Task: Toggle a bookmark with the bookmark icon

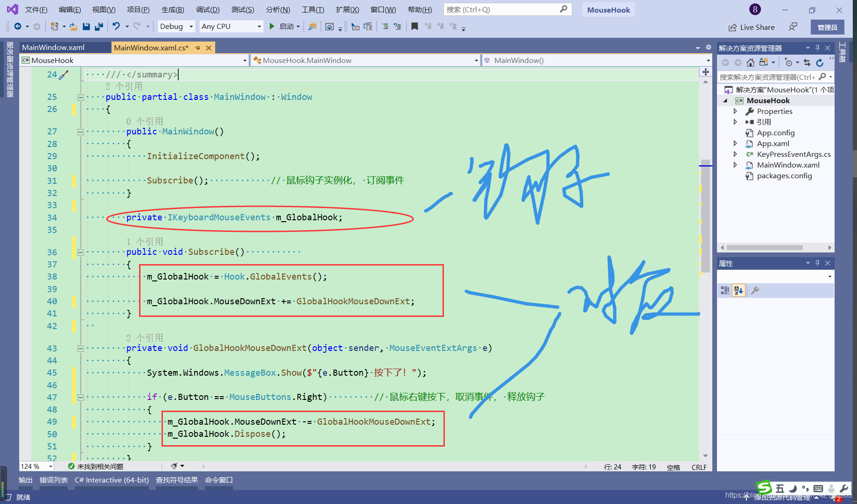Action: 414,27
